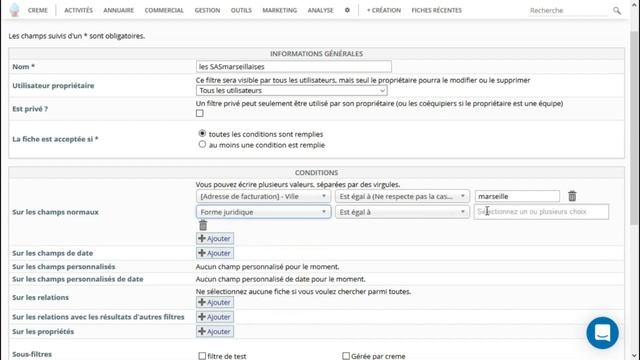Viewport: 640px width, 360px height.
Task: Open the Tous les utilisateurs dropdown
Action: coord(291,91)
